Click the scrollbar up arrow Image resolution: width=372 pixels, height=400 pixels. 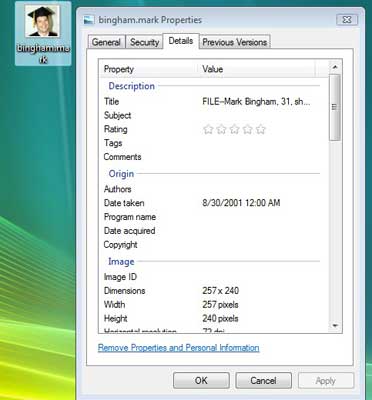335,67
